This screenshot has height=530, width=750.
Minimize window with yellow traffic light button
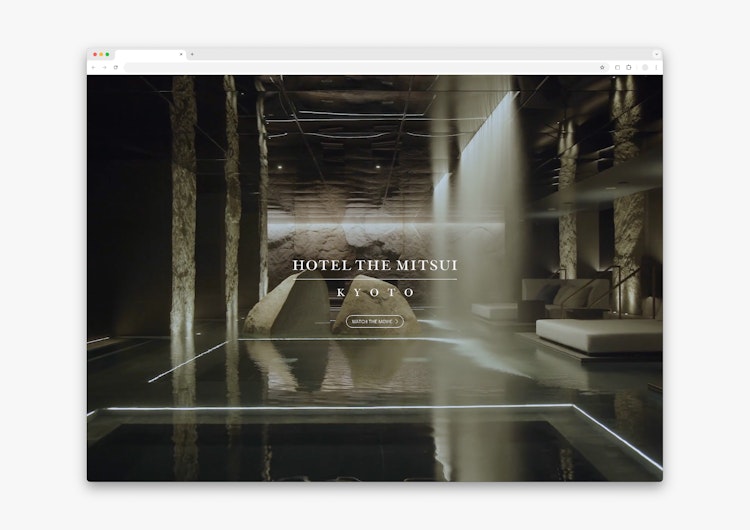[x=101, y=55]
